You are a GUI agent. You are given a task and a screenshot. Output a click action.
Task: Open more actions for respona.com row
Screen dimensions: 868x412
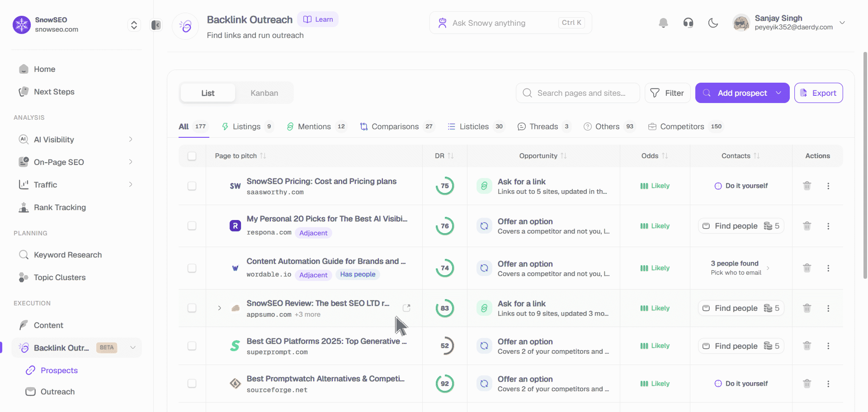coord(828,226)
